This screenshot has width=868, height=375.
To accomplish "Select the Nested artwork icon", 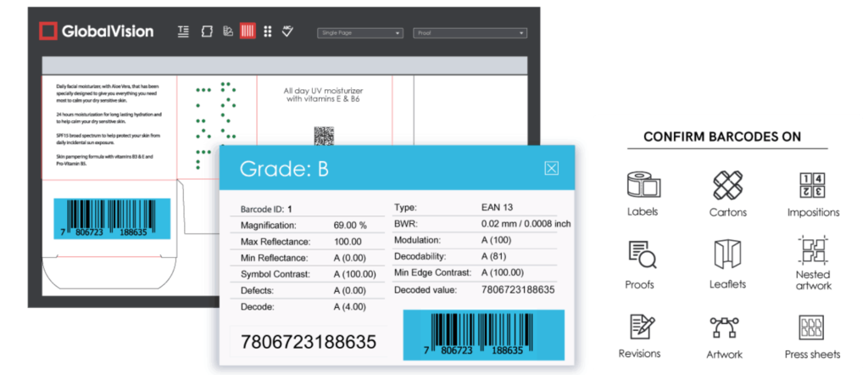I will (813, 251).
